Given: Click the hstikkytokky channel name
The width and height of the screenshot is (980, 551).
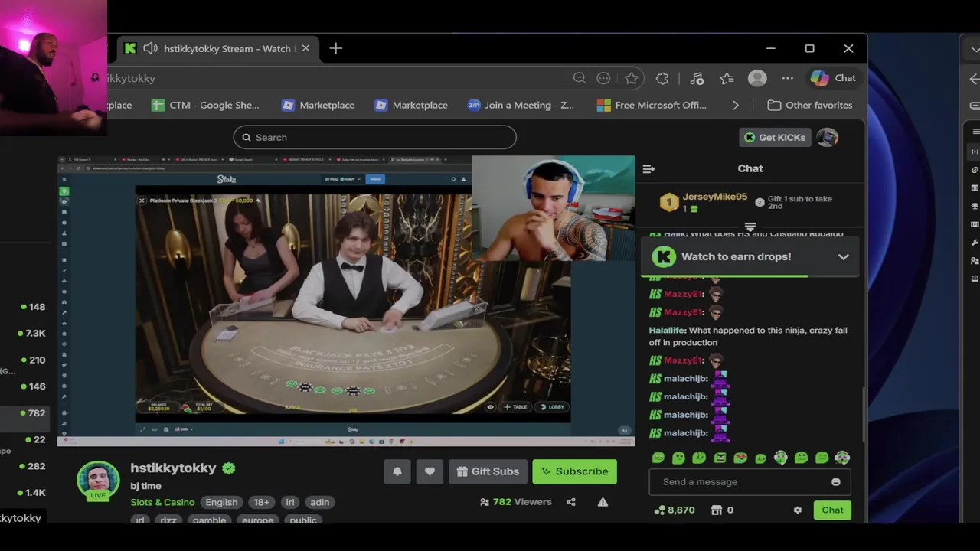Looking at the screenshot, I should [173, 468].
